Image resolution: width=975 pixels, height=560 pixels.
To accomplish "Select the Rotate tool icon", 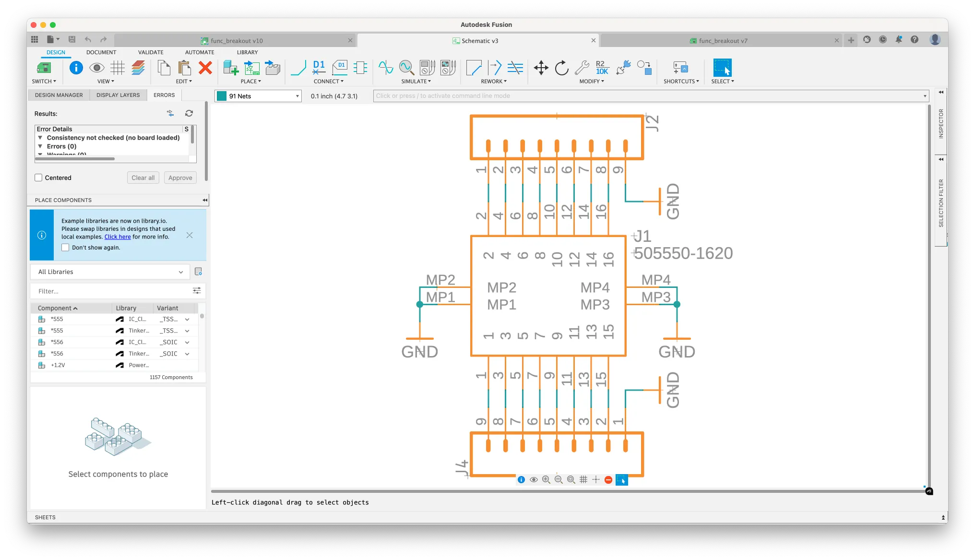I will click(x=561, y=68).
